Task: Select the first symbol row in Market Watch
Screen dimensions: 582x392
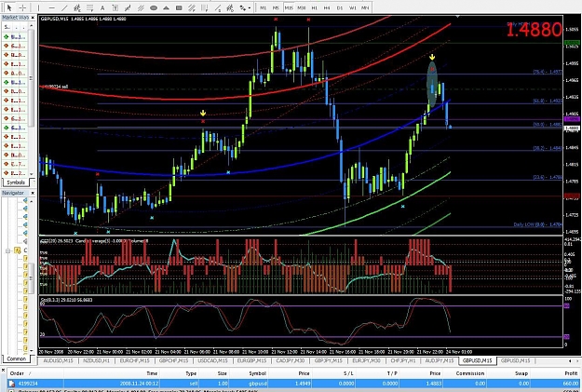Action: [x=15, y=36]
